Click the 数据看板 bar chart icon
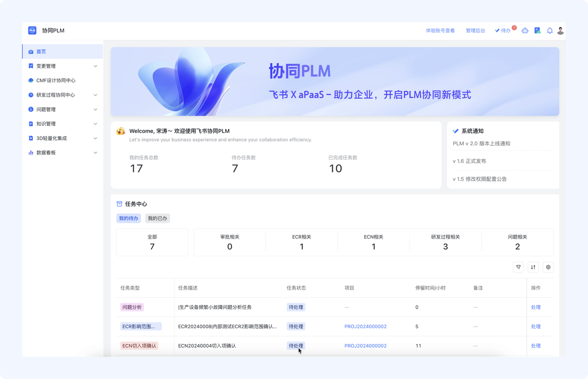The height and width of the screenshot is (379, 588). pyautogui.click(x=31, y=153)
